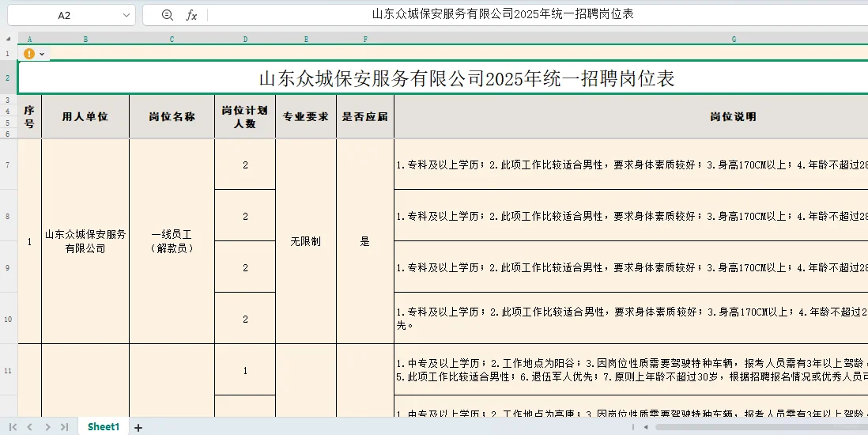Click the 山东众城保安服务有限公司 employer cell
Image resolution: width=868 pixels, height=435 pixels.
85,241
